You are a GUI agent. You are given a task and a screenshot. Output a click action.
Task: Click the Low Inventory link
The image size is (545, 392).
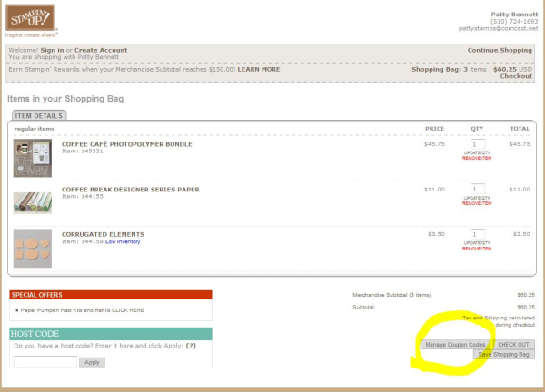pyautogui.click(x=123, y=241)
